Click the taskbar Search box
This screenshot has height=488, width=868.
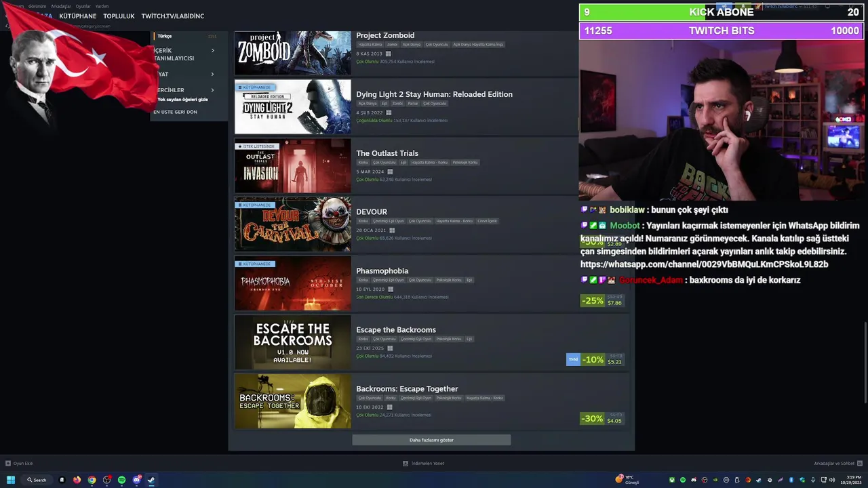point(37,480)
